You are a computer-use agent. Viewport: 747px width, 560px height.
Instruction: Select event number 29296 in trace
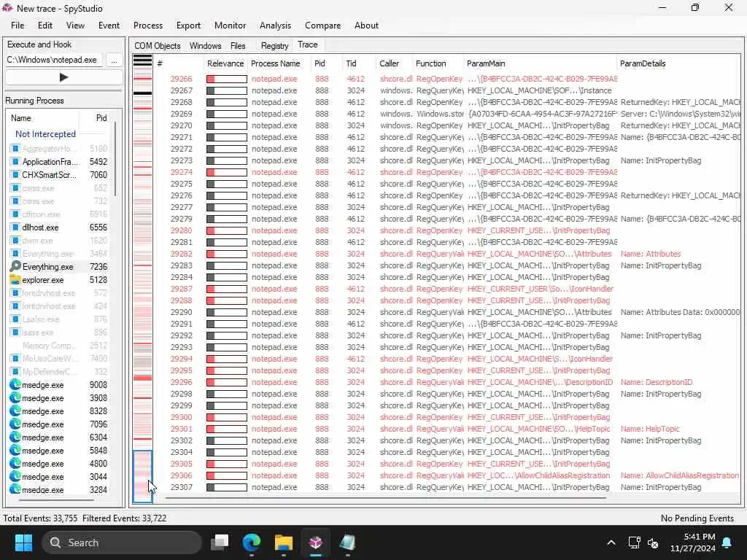pyautogui.click(x=181, y=382)
